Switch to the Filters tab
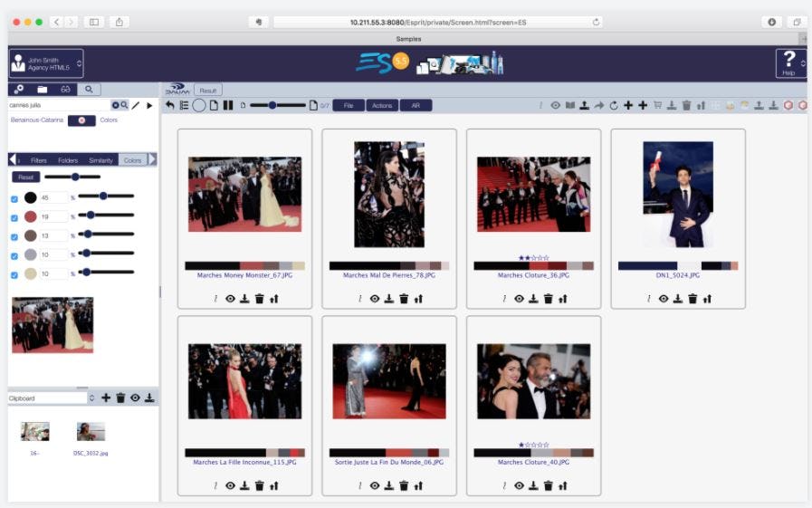 coord(39,160)
